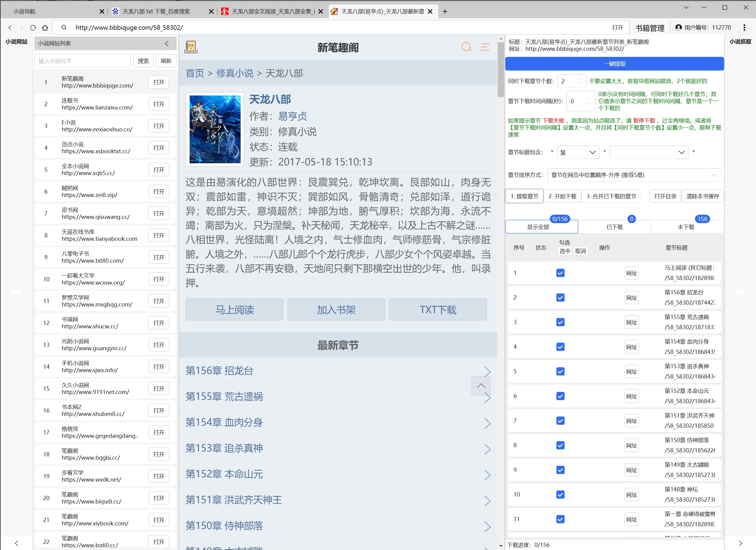Click the blue 一键提取 button
756x550 pixels.
[614, 64]
